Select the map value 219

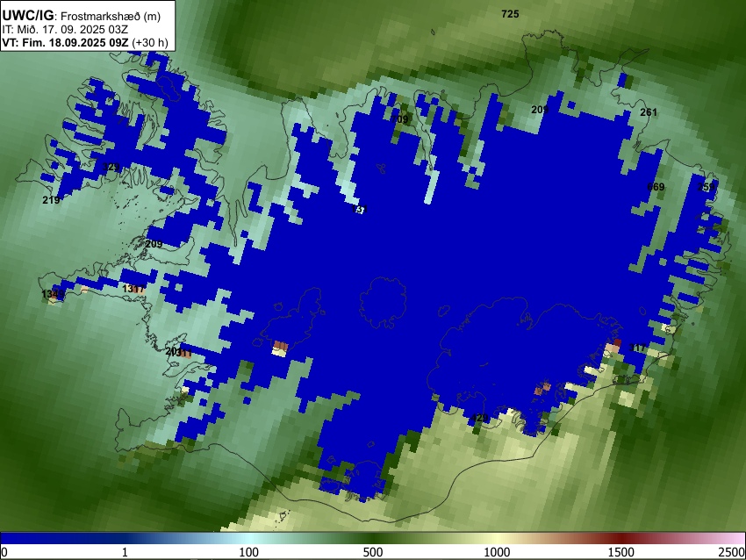(x=51, y=200)
